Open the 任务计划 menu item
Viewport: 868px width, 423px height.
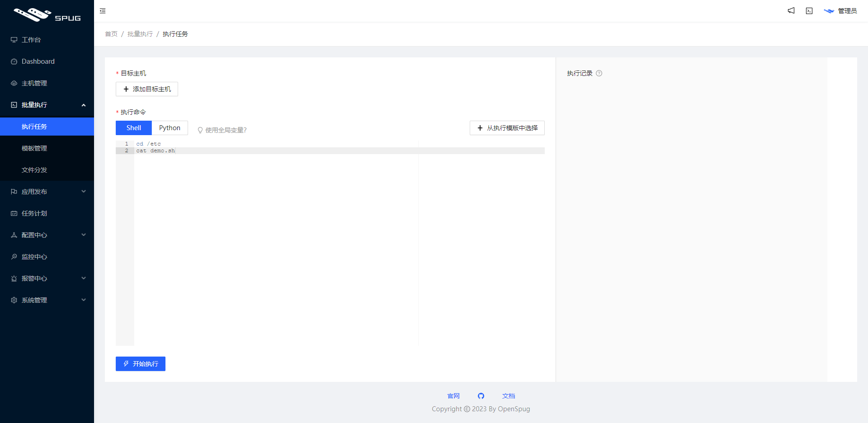pos(47,213)
